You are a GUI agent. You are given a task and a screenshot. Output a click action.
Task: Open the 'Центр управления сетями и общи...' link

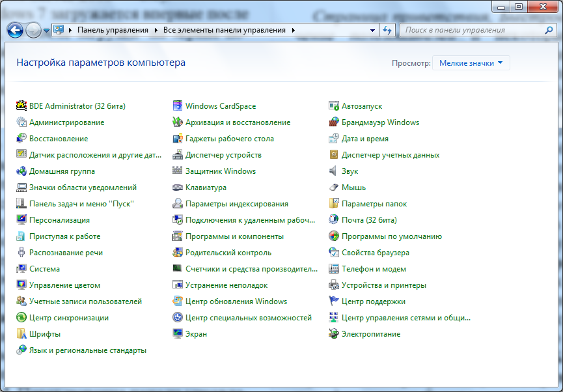[x=405, y=318]
